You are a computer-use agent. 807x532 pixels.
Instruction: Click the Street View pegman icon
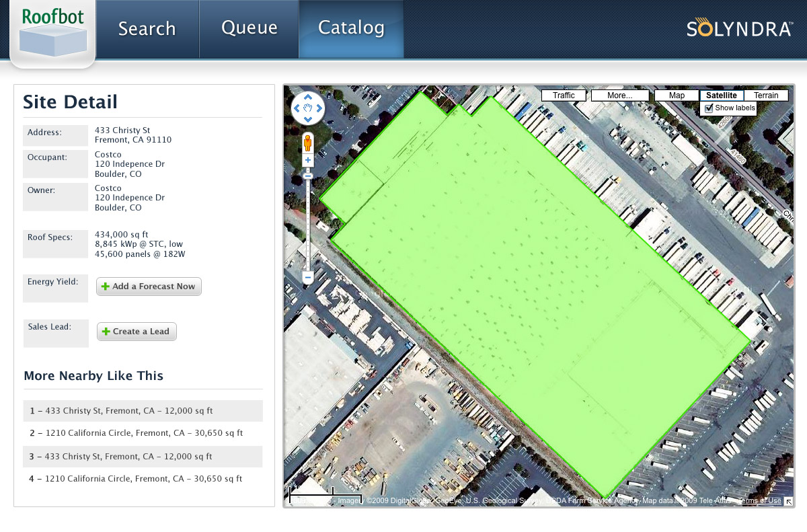tap(308, 143)
